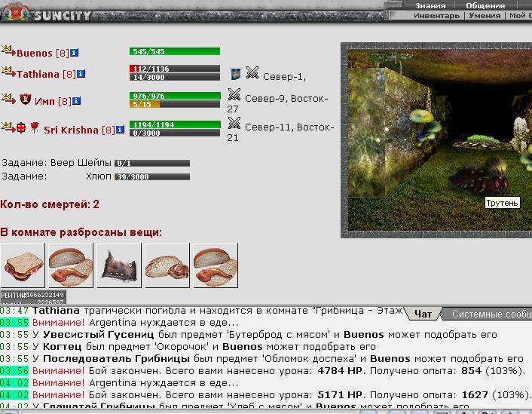Click the rose icon beside Sri Krishna
The width and height of the screenshot is (532, 414).
point(34,127)
